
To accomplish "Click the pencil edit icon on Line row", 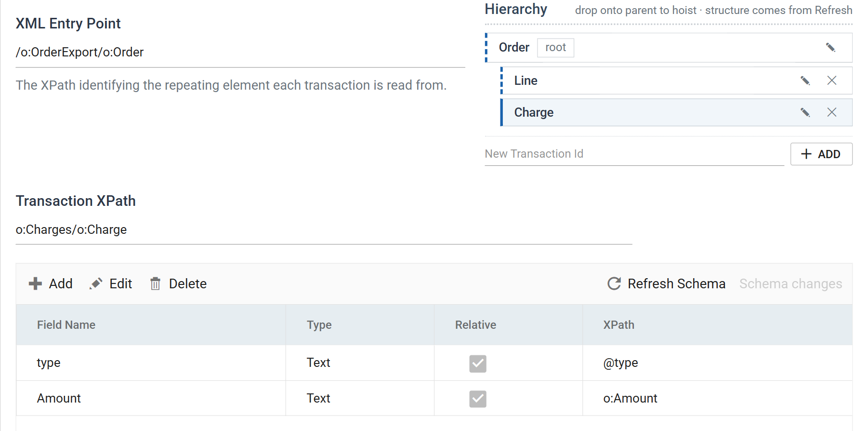I will [x=805, y=81].
